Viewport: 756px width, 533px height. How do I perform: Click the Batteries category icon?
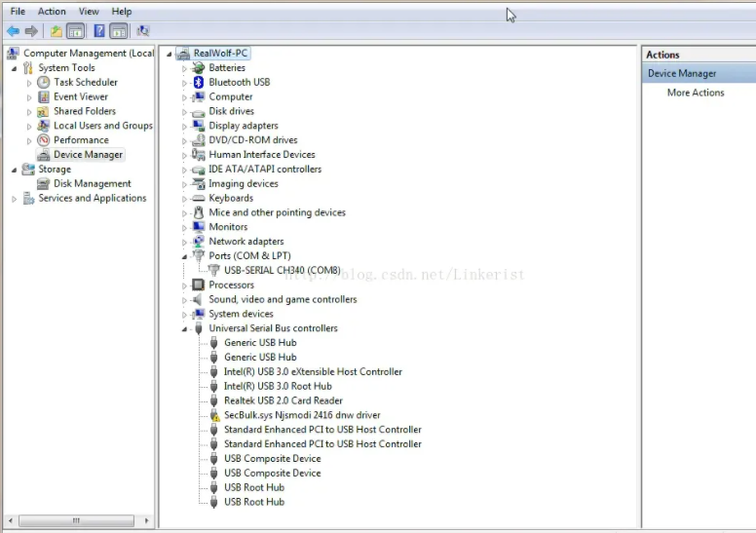tap(198, 67)
